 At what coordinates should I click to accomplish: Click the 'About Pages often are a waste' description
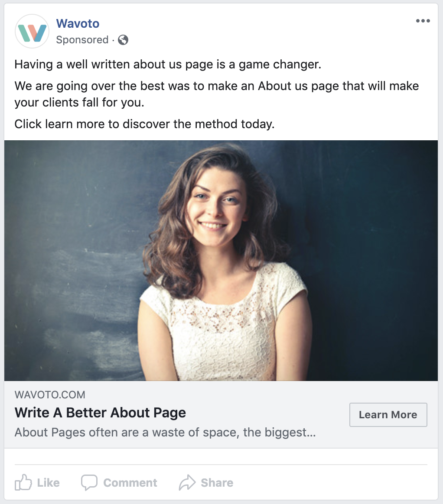coord(165,432)
